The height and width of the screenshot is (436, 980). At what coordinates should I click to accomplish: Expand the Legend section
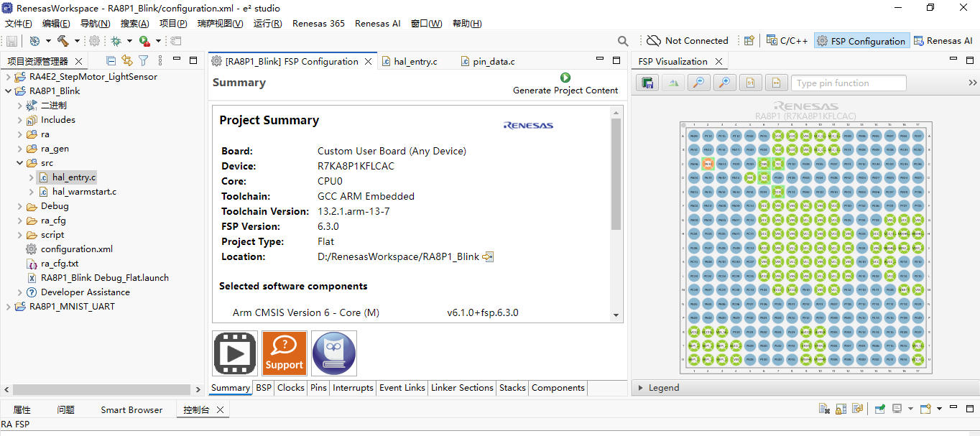point(641,388)
